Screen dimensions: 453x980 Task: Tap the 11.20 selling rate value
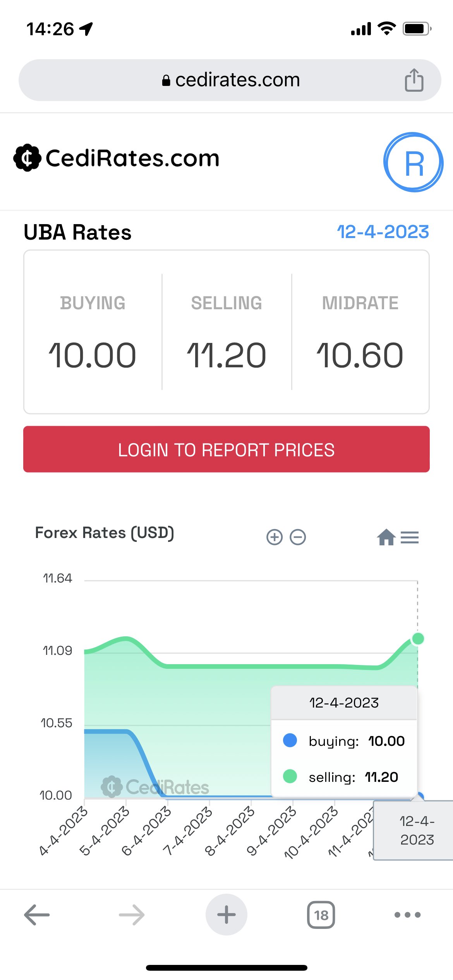pyautogui.click(x=226, y=355)
